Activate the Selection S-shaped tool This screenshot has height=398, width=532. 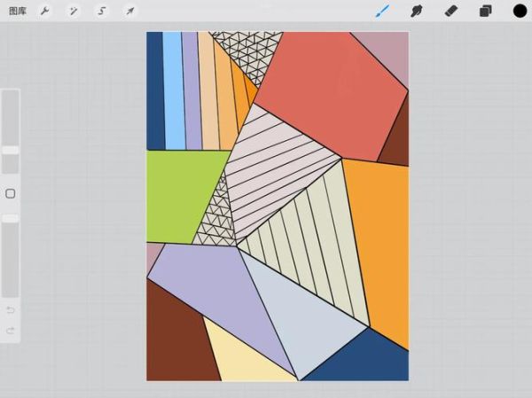[x=102, y=12]
